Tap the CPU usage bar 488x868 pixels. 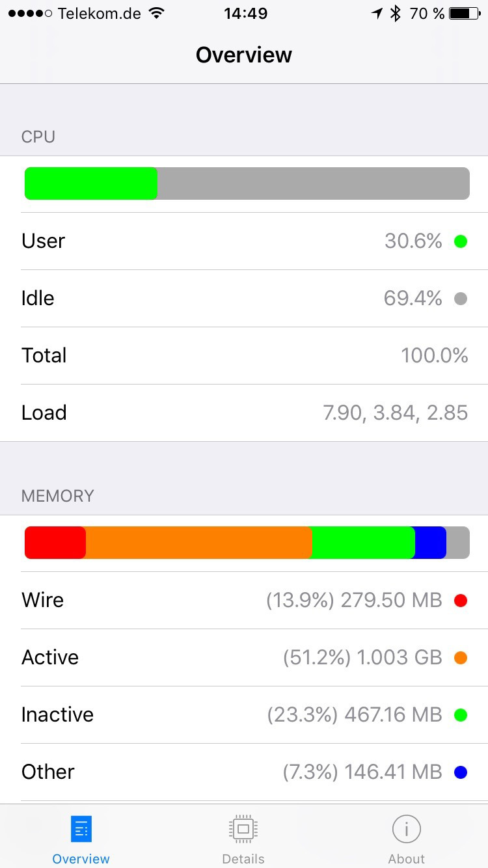point(247,183)
